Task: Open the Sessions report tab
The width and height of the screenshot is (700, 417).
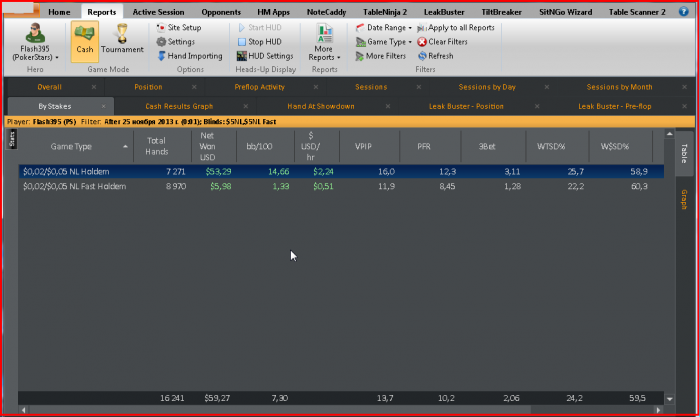Action: tap(371, 87)
